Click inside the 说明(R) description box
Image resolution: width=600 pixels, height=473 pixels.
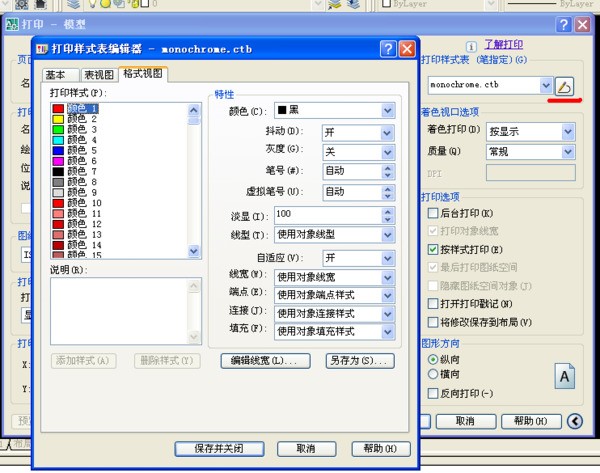(119, 312)
